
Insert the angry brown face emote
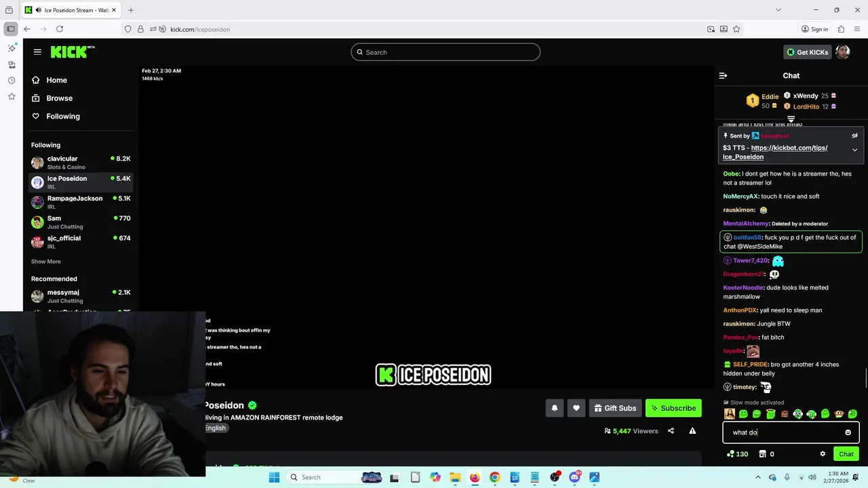[x=785, y=414]
